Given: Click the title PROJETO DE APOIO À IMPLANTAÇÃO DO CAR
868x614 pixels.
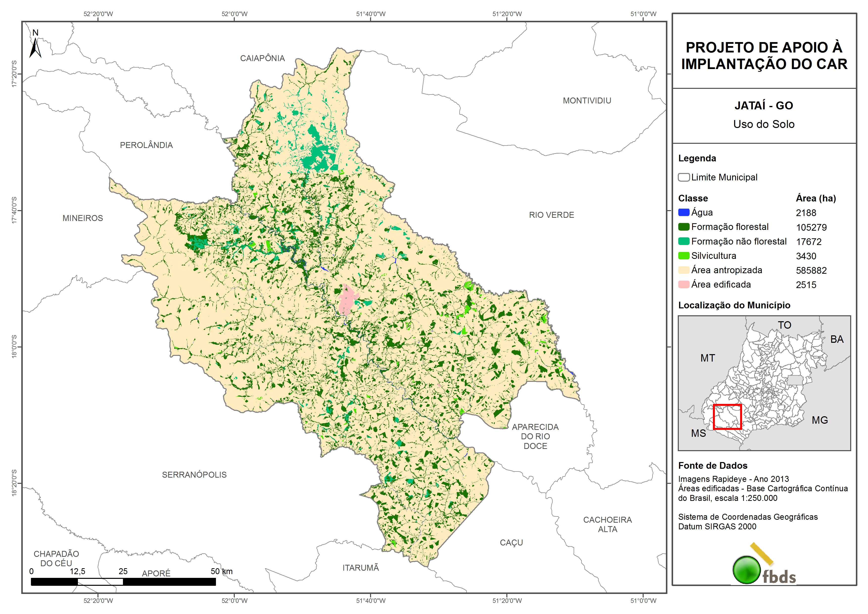Looking at the screenshot, I should pyautogui.click(x=764, y=56).
